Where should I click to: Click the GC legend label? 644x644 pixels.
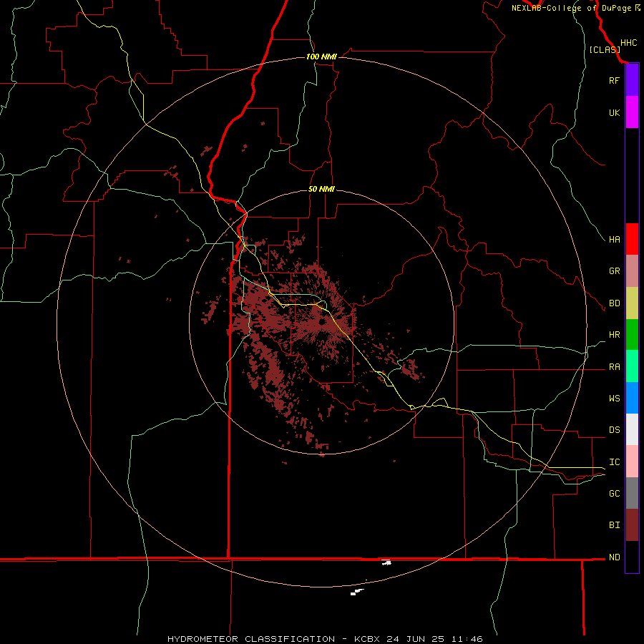614,494
